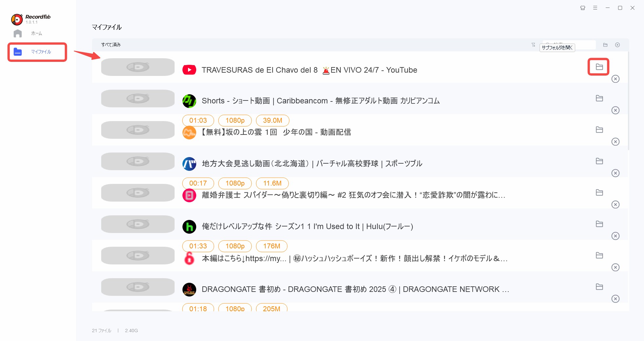Image resolution: width=644 pixels, height=341 pixels.
Task: Click thumbnail of バーチャル高校野球 video
Action: pos(138,161)
